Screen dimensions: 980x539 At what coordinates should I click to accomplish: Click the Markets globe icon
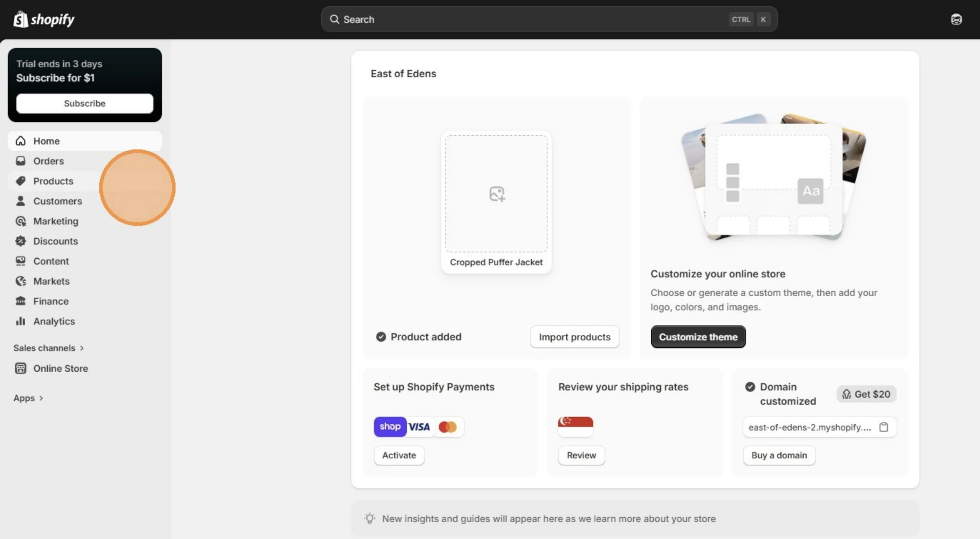[x=20, y=281]
